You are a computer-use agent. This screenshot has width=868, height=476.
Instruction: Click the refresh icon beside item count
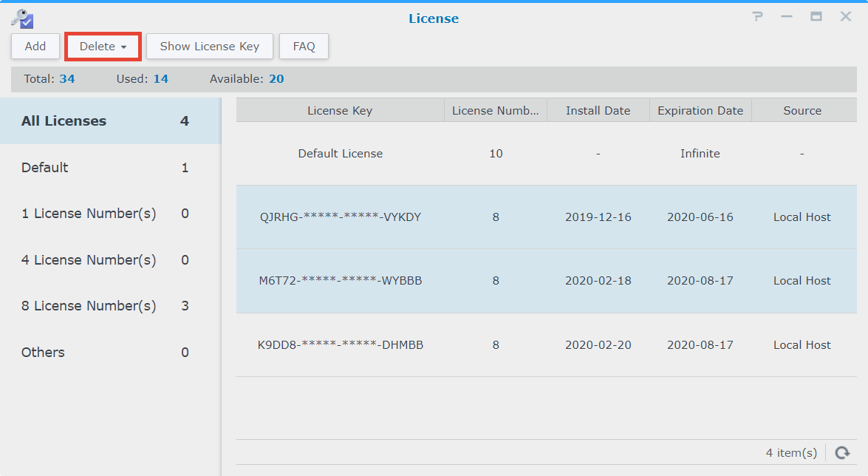point(841,452)
